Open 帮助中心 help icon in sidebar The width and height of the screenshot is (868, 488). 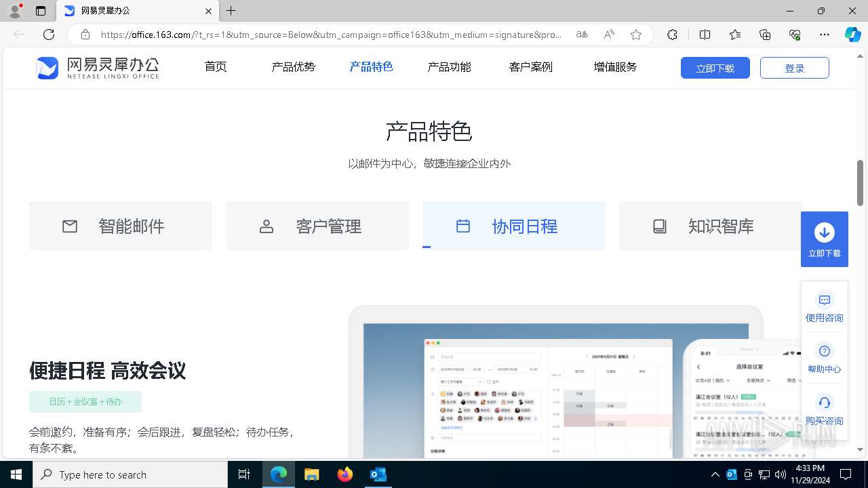[x=825, y=351]
